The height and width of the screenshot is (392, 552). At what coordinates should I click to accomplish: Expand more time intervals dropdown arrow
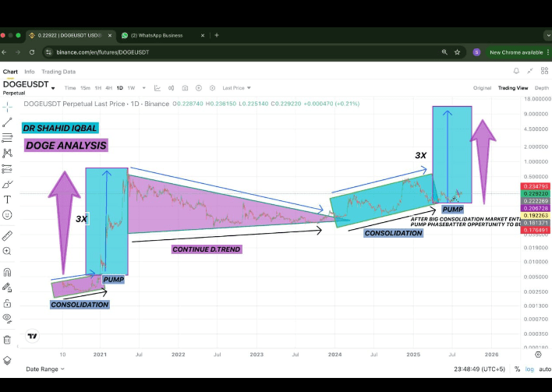[x=144, y=88]
